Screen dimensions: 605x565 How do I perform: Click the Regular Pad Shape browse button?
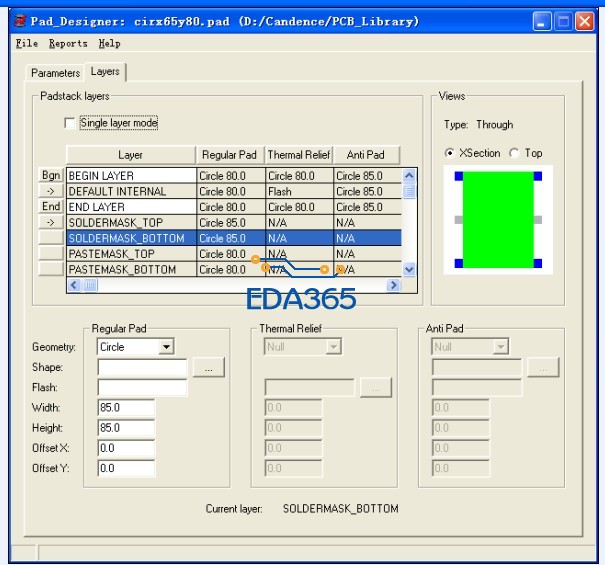click(209, 367)
